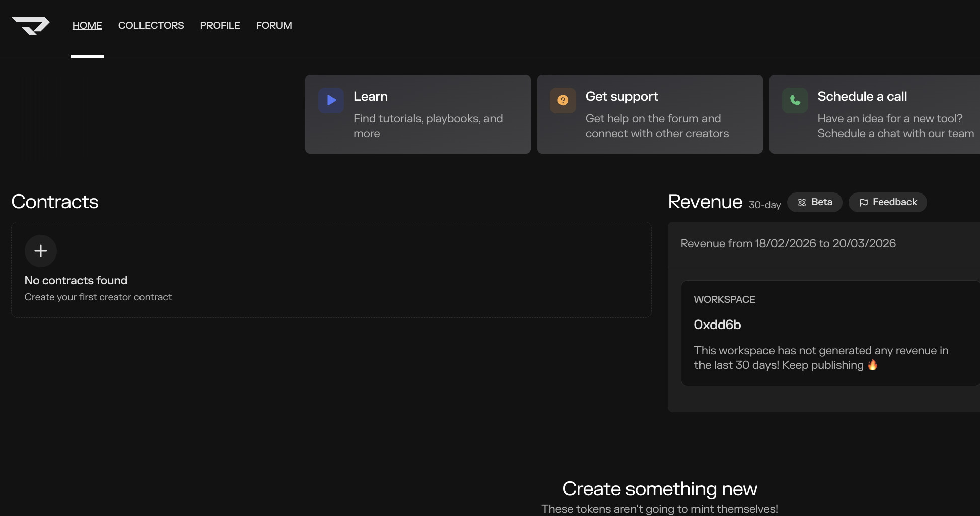This screenshot has width=980, height=516.
Task: Open the HOME tab
Action: coord(87,25)
